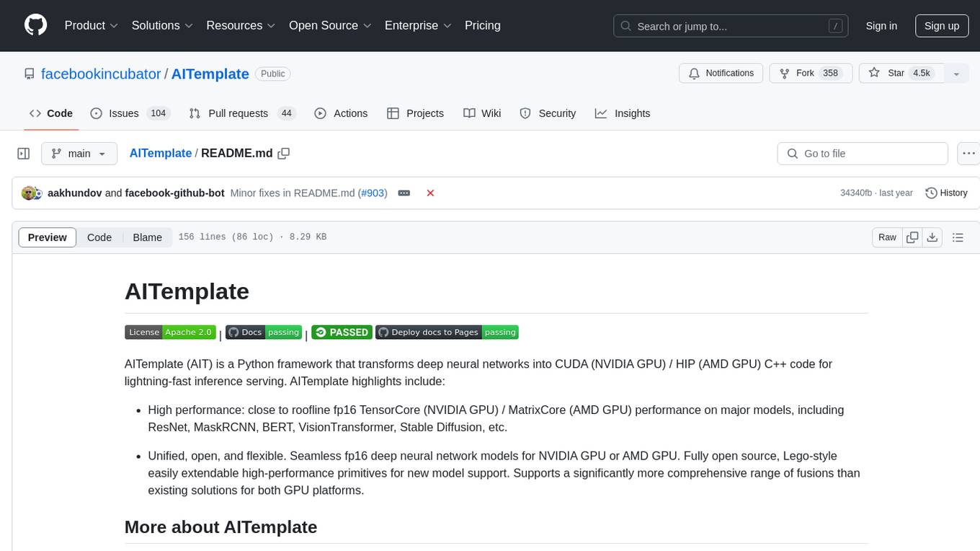This screenshot has width=980, height=551.
Task: Open the more file actions menu
Action: coord(968,154)
